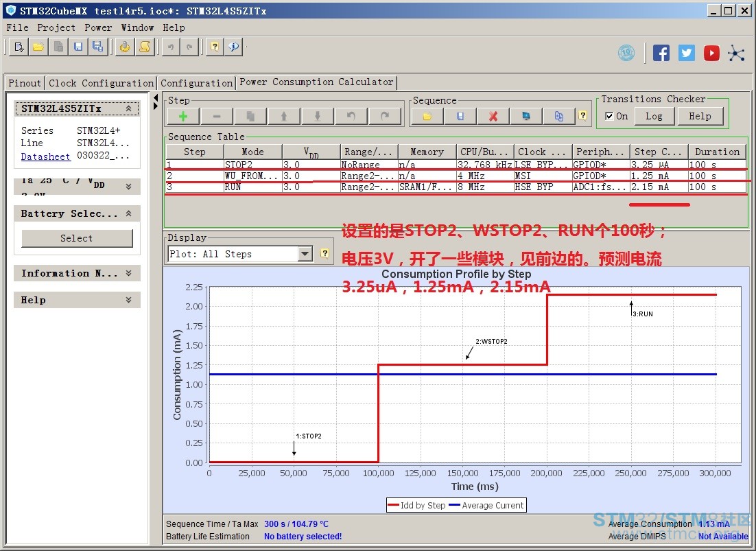
Task: Remove step with the minus button
Action: pyautogui.click(x=217, y=116)
